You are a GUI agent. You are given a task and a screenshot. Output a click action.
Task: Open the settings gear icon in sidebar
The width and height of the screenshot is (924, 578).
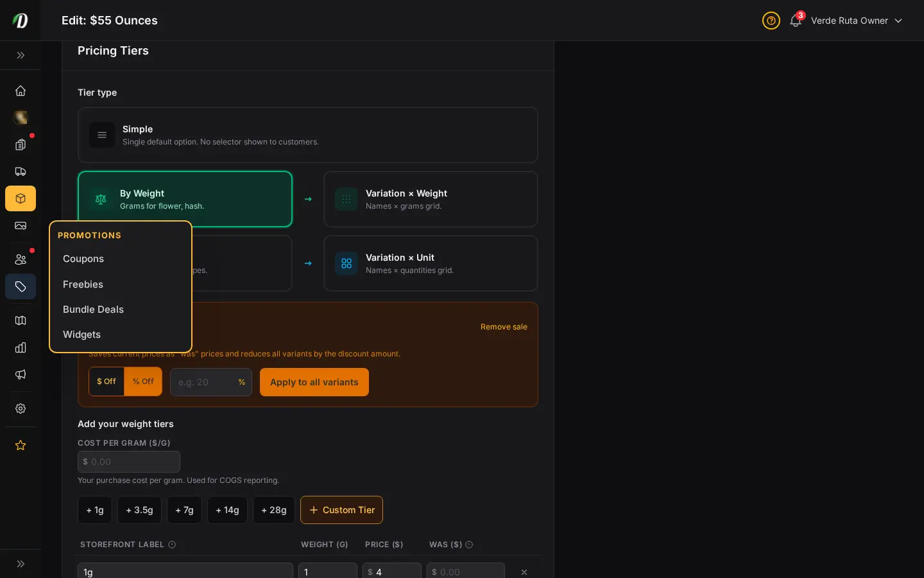coord(21,408)
